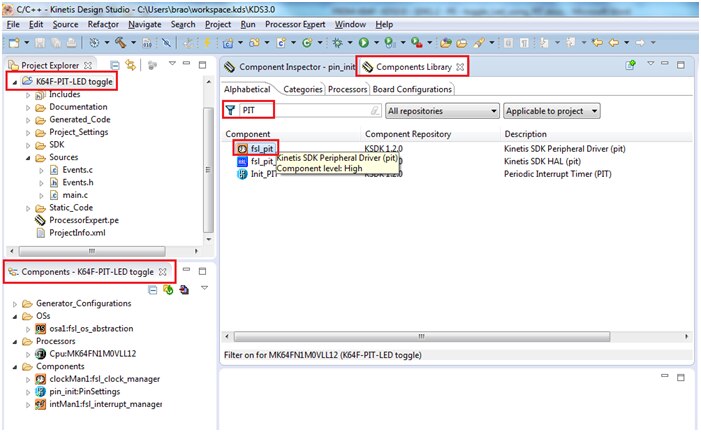Close the Components Library tab
The height and width of the screenshot is (432, 701).
[460, 67]
